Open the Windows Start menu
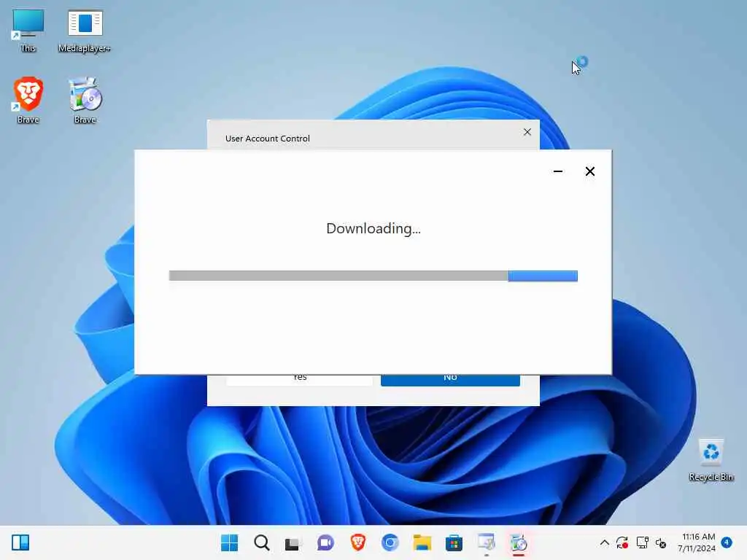Screen dimensions: 747x560 (230, 542)
